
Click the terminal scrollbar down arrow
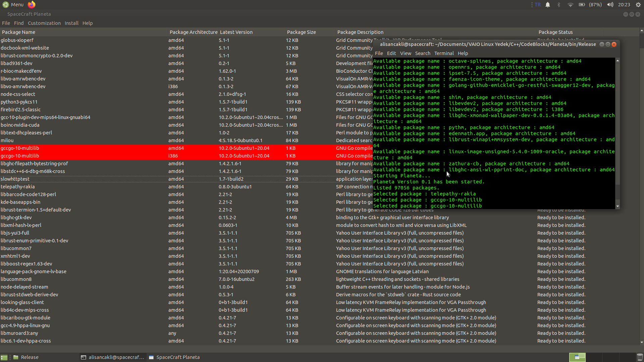point(618,206)
